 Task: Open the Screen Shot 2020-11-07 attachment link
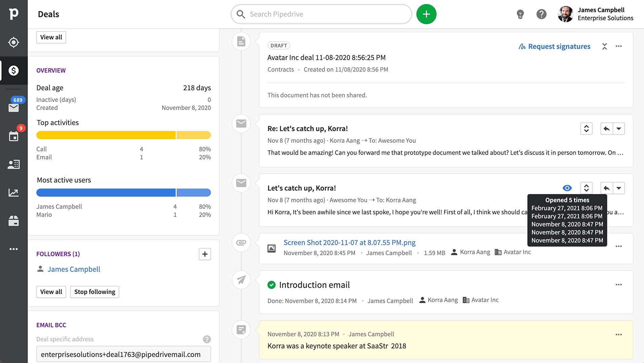[350, 242]
